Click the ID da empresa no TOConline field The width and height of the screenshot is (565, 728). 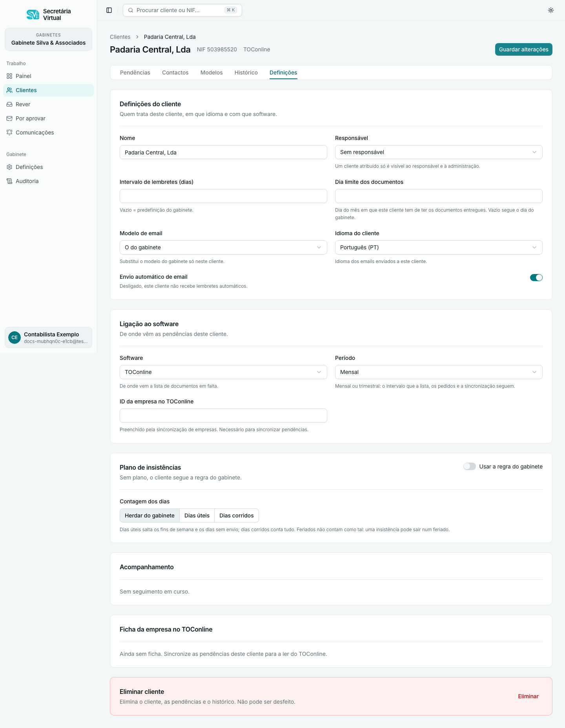(223, 416)
